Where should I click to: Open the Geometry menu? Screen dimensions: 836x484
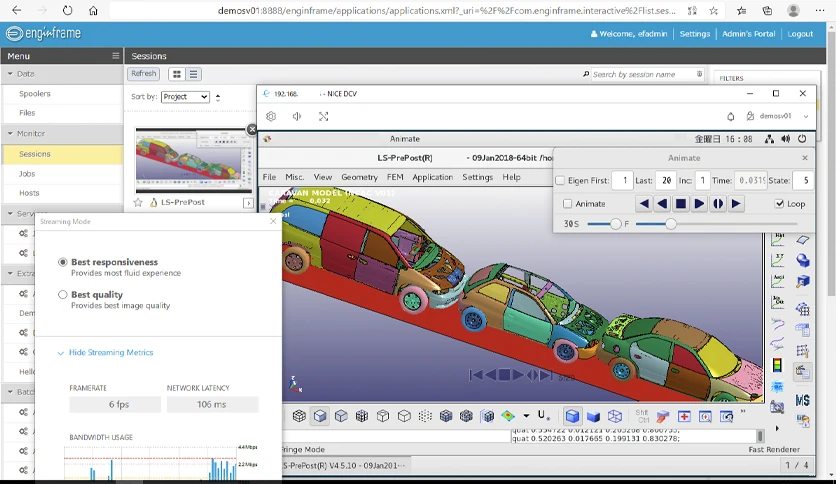coord(359,177)
